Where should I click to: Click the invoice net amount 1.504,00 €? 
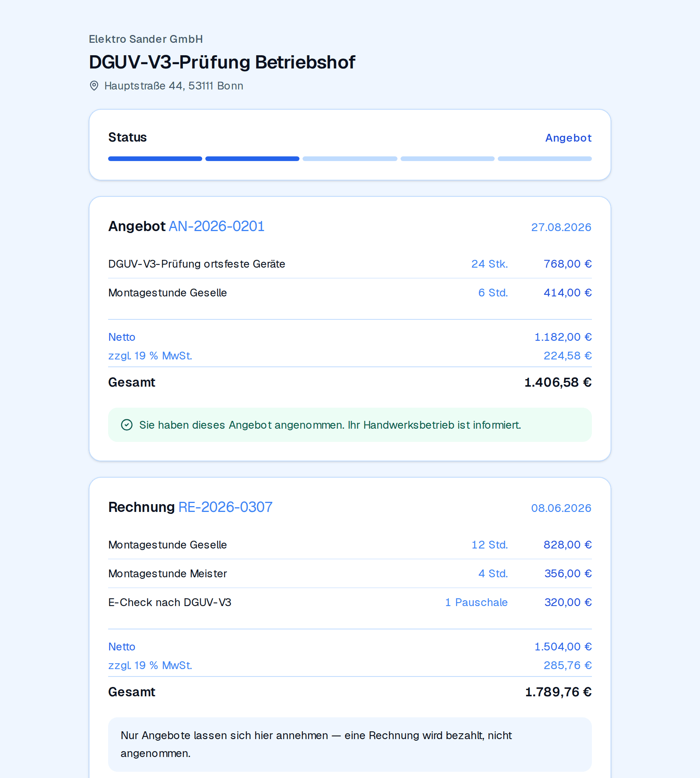[563, 647]
